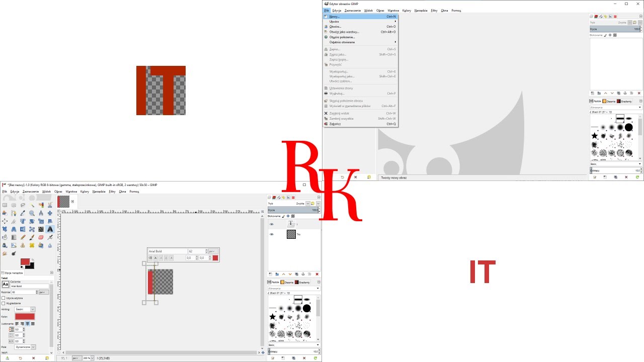This screenshot has width=644, height=362.
Task: Select the Pencil tool in toolbox
Action: click(x=23, y=237)
